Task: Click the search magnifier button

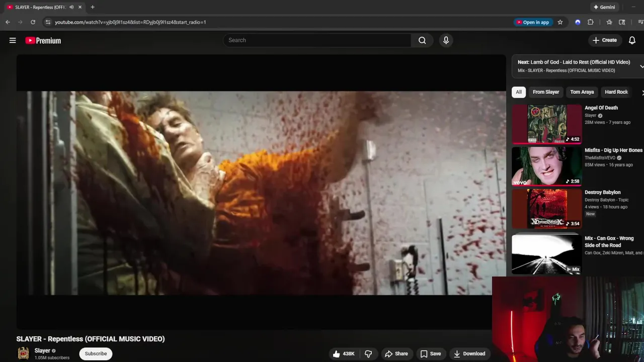Action: (422, 40)
